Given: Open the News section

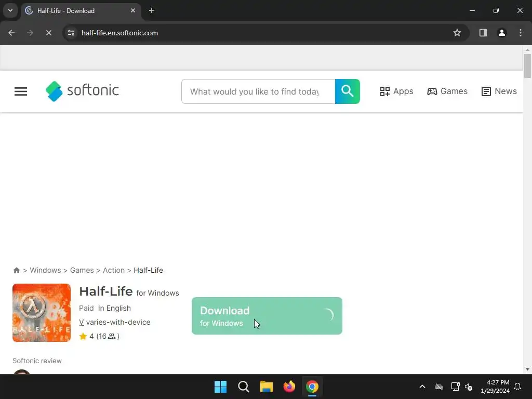Looking at the screenshot, I should 499,91.
